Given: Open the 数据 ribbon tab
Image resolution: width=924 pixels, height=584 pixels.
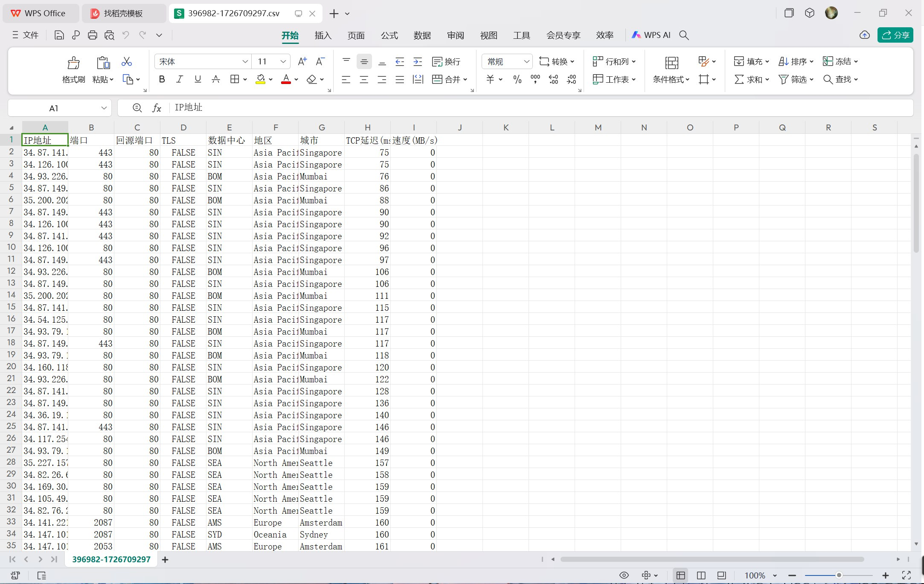Looking at the screenshot, I should click(x=422, y=35).
